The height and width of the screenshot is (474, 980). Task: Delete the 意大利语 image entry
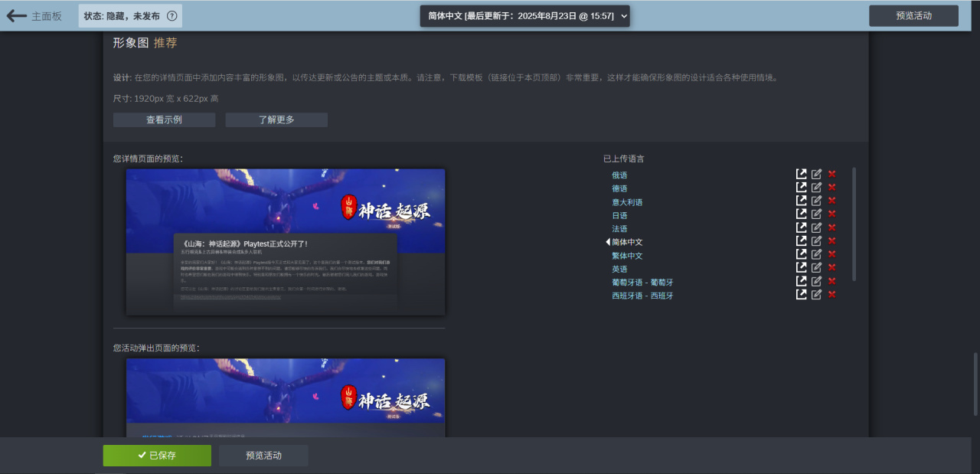832,201
